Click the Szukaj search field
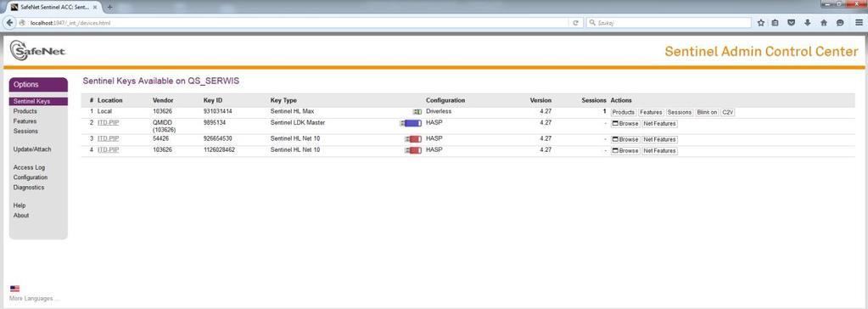The height and width of the screenshot is (309, 868). pos(669,23)
